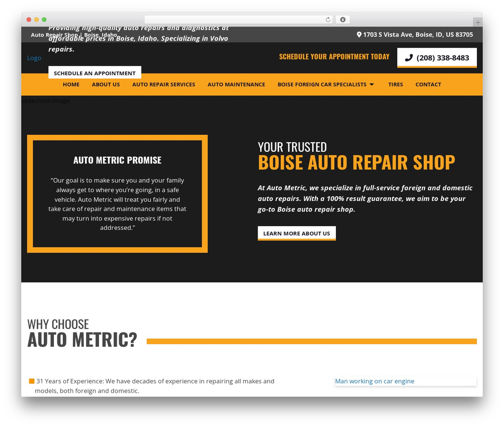Click the slideshow image placeholder text
Screen dimensions: 504x427
point(45,101)
